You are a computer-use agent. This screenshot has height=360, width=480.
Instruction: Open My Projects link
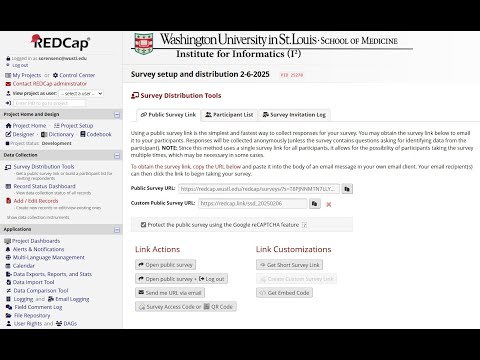[x=27, y=75]
